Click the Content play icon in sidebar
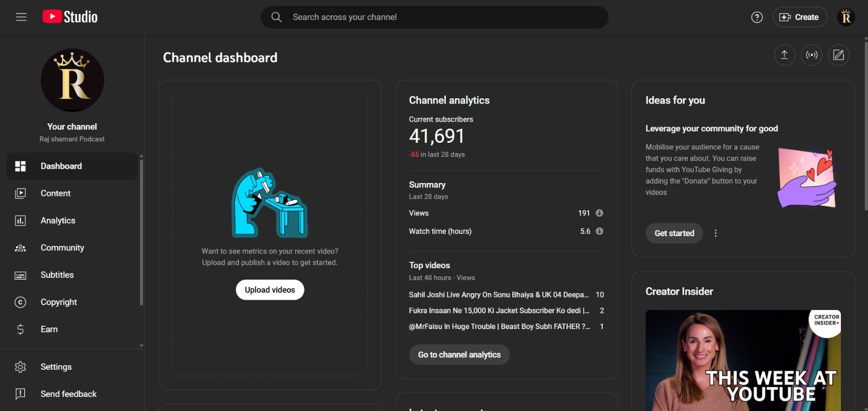 pyautogui.click(x=21, y=193)
